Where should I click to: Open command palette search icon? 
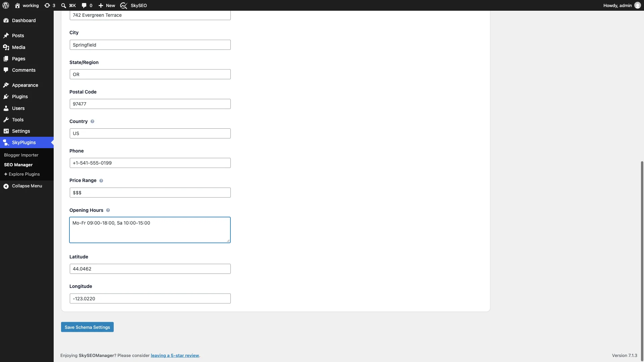[x=63, y=5]
